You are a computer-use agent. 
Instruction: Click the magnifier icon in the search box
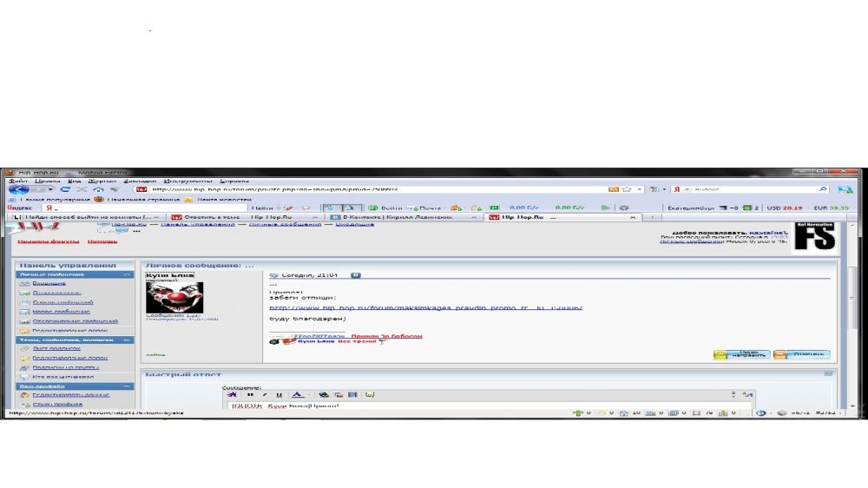click(x=823, y=189)
